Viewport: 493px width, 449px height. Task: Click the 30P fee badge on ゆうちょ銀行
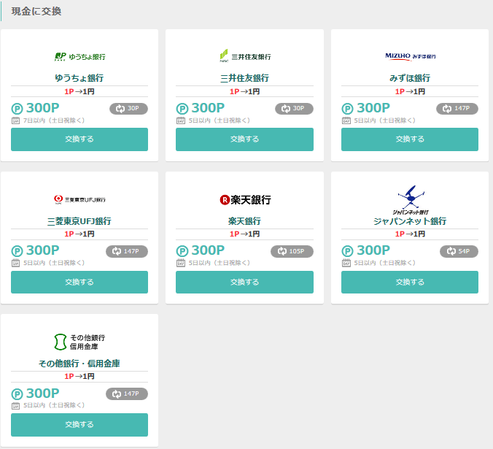pyautogui.click(x=129, y=109)
